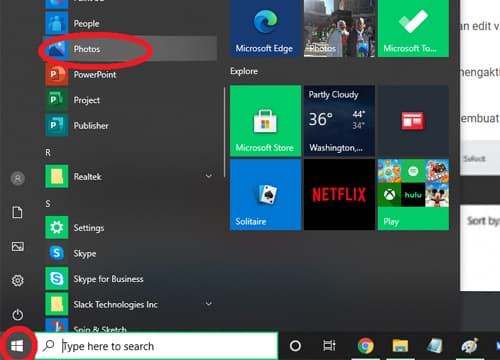The width and height of the screenshot is (500, 360).
Task: Jump to the S letter header
Action: coord(48,204)
